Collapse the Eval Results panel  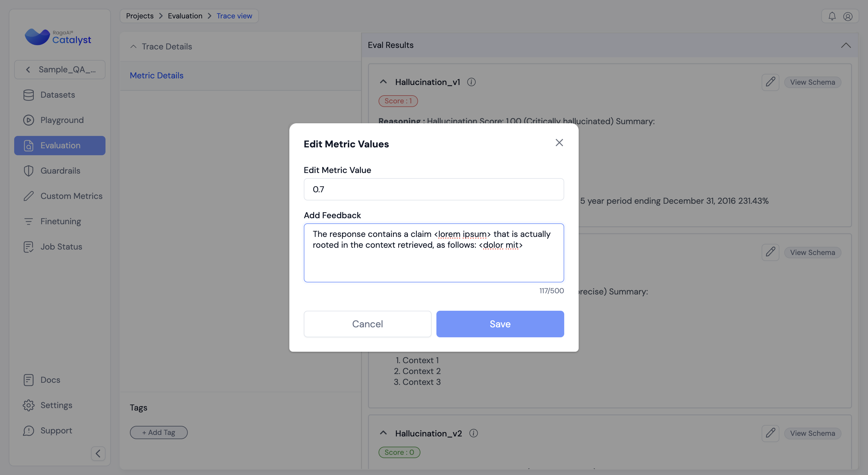846,45
